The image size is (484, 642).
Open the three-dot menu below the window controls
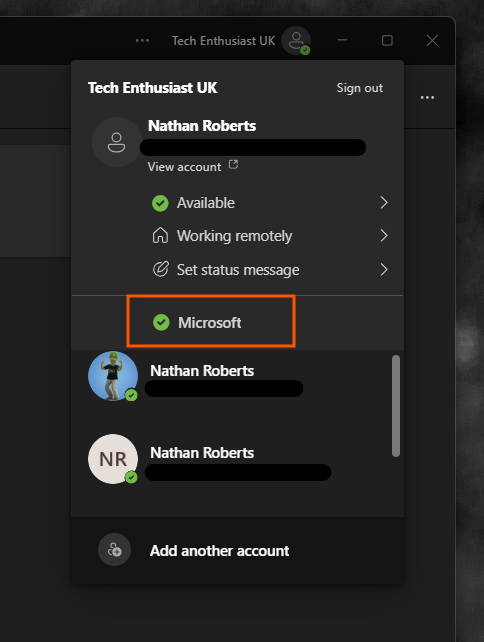point(427,97)
